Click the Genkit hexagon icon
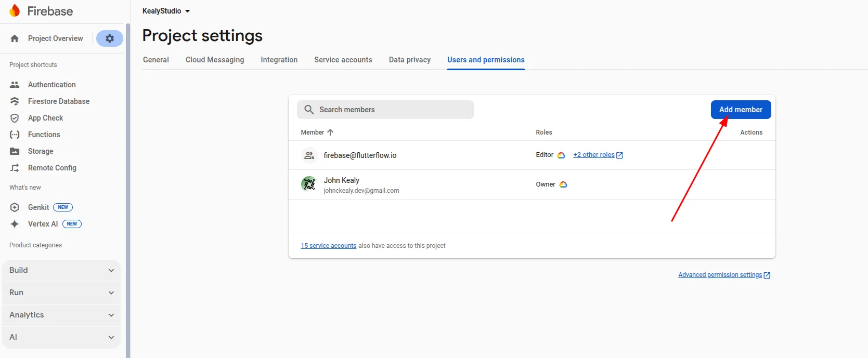This screenshot has width=868, height=358. click(15, 207)
